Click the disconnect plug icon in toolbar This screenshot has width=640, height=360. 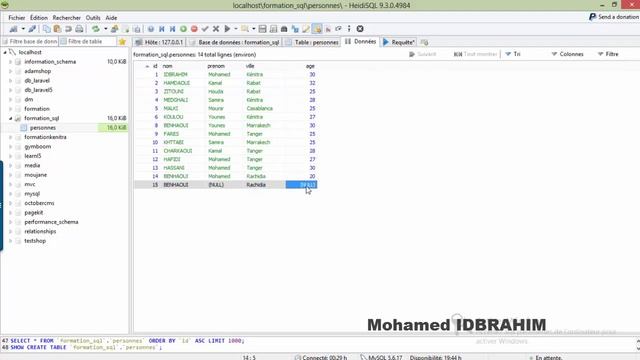32,29
